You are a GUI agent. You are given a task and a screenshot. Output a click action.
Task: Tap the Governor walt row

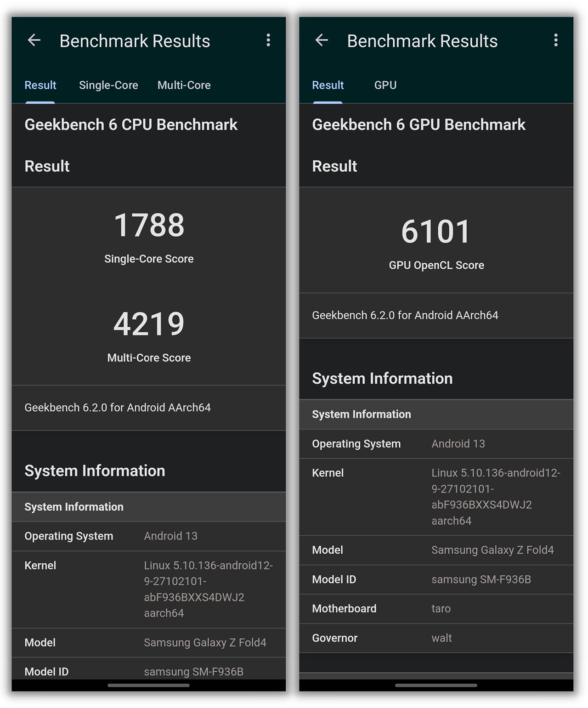coord(436,638)
